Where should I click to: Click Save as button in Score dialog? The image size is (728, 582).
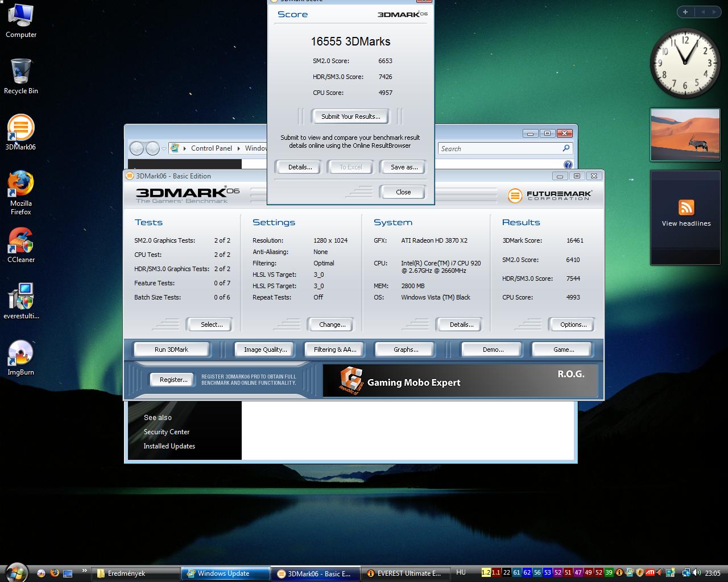click(404, 167)
